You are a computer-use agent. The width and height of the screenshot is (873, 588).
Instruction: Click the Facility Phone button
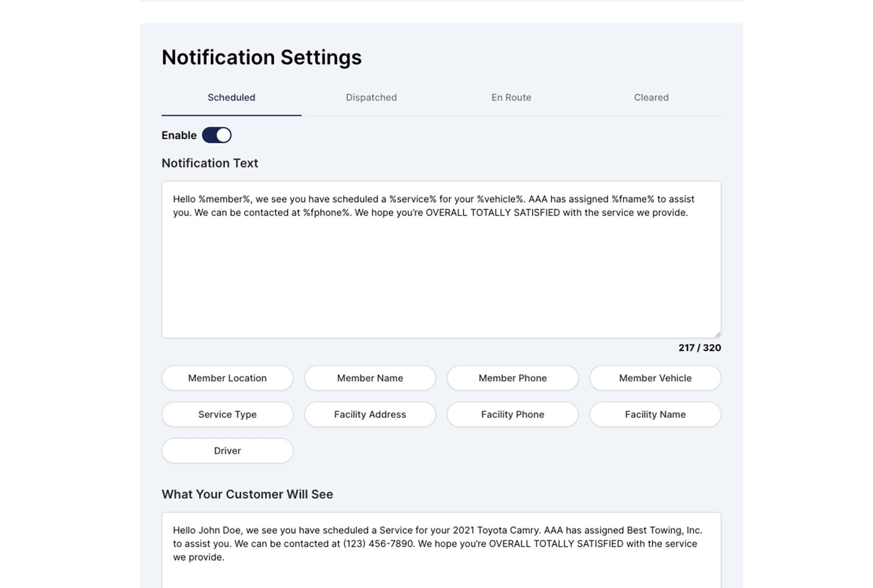point(512,414)
